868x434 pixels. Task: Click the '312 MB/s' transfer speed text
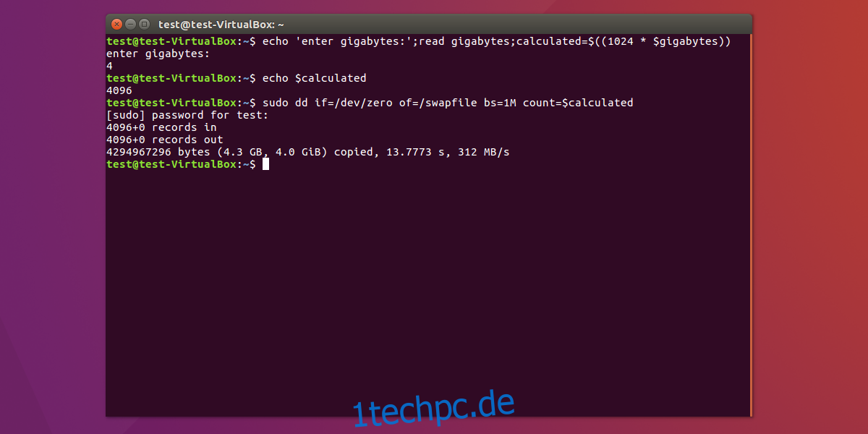click(x=484, y=152)
